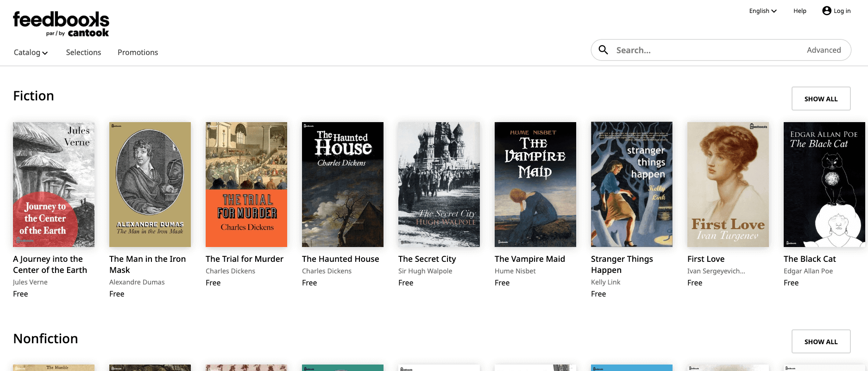This screenshot has width=868, height=371.
Task: Open The Vampire Maid cover
Action: click(x=535, y=185)
